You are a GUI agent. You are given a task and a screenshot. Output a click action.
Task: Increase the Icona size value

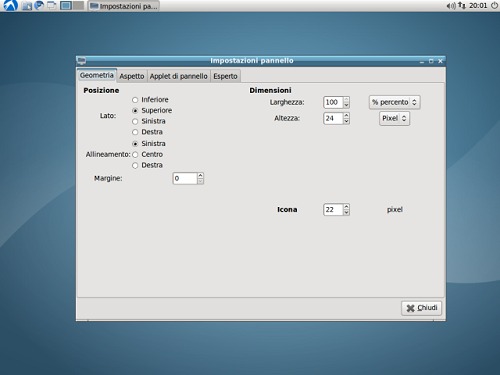(346, 207)
